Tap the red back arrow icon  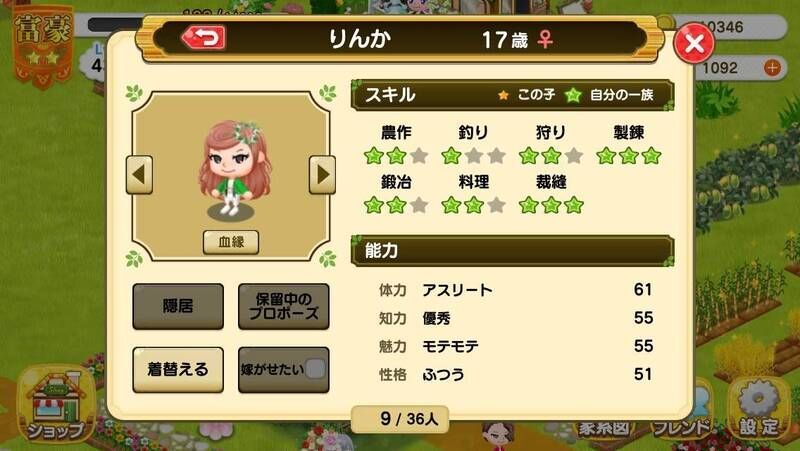click(x=204, y=38)
